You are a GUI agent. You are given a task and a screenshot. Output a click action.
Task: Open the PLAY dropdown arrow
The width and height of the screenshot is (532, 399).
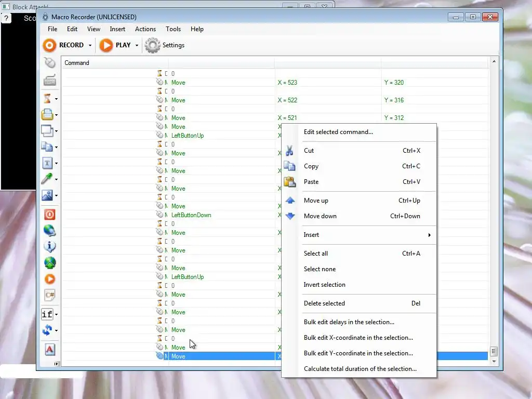[137, 45]
